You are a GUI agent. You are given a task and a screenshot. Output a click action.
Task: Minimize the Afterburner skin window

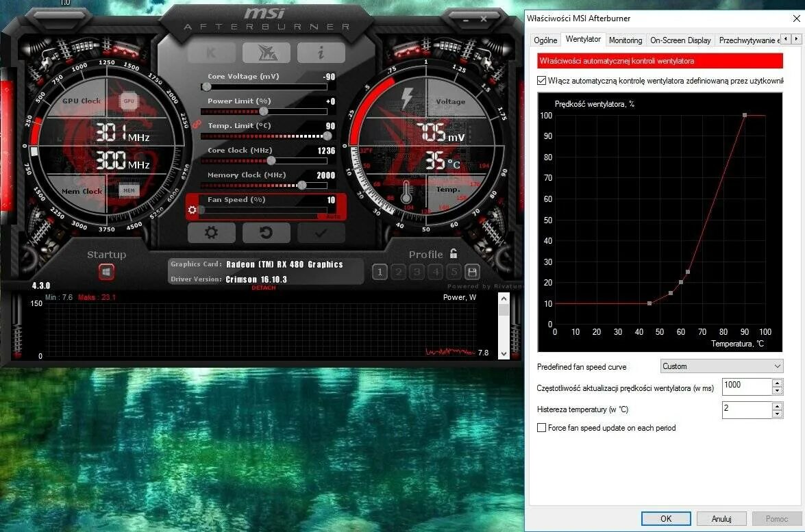coord(466,19)
